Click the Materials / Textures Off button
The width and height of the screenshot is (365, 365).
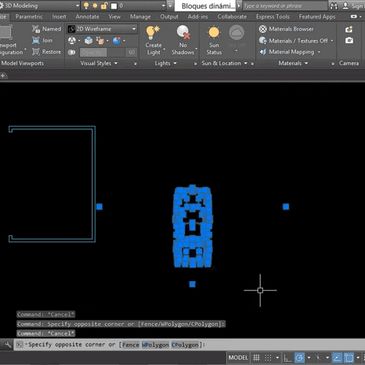(x=294, y=41)
